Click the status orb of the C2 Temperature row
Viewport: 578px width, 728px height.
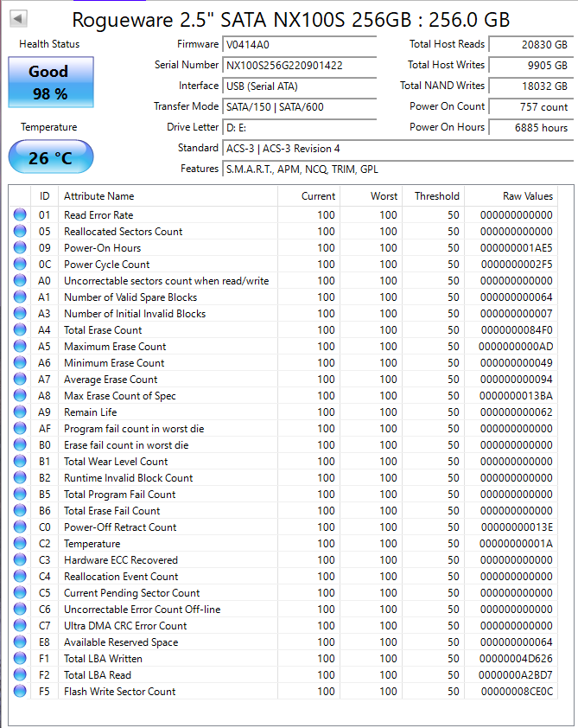tap(20, 543)
